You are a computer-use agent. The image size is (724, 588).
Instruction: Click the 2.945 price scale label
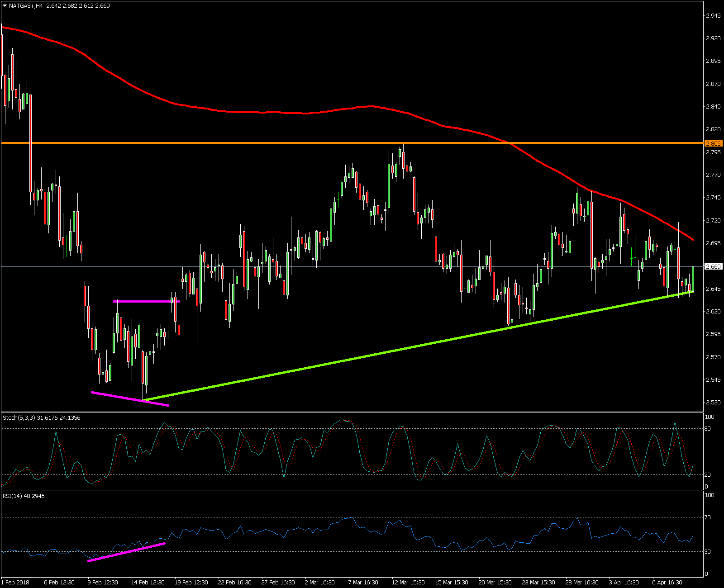point(713,16)
